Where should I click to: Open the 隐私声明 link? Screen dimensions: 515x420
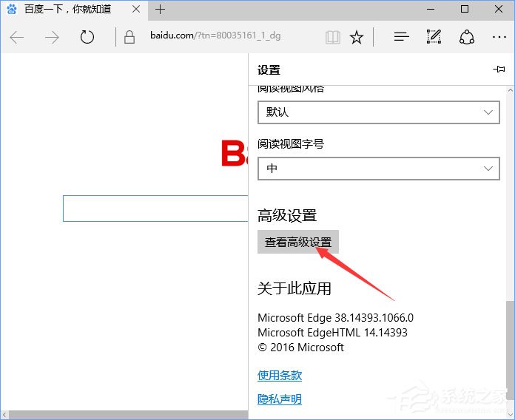[x=280, y=399]
